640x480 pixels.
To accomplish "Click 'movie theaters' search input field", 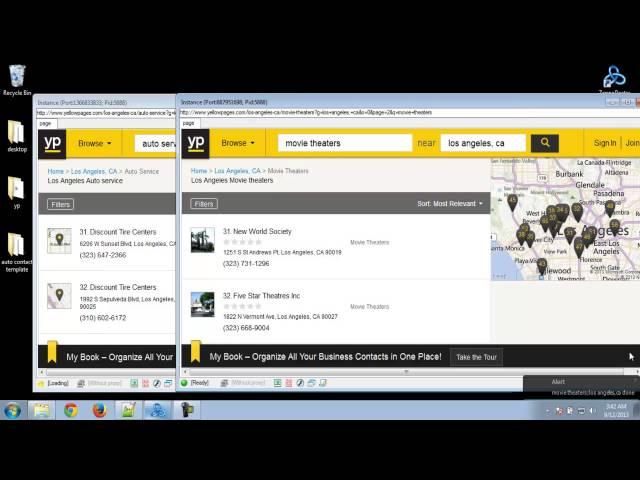I will 345,143.
